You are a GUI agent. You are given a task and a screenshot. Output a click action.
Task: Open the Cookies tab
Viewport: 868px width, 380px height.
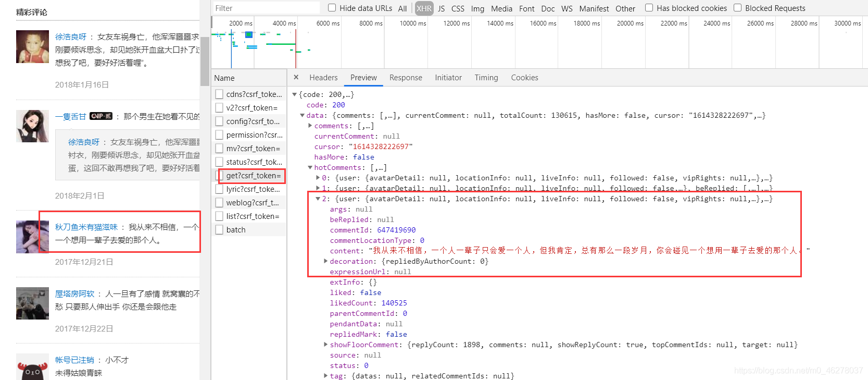(x=524, y=78)
